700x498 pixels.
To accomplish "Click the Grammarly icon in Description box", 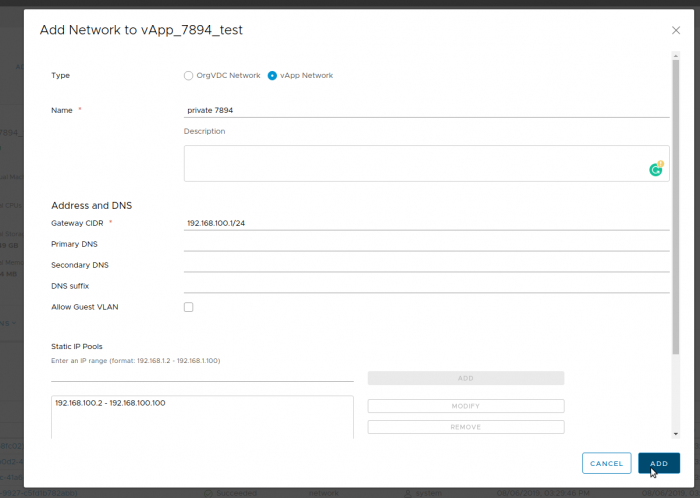I will [x=656, y=169].
